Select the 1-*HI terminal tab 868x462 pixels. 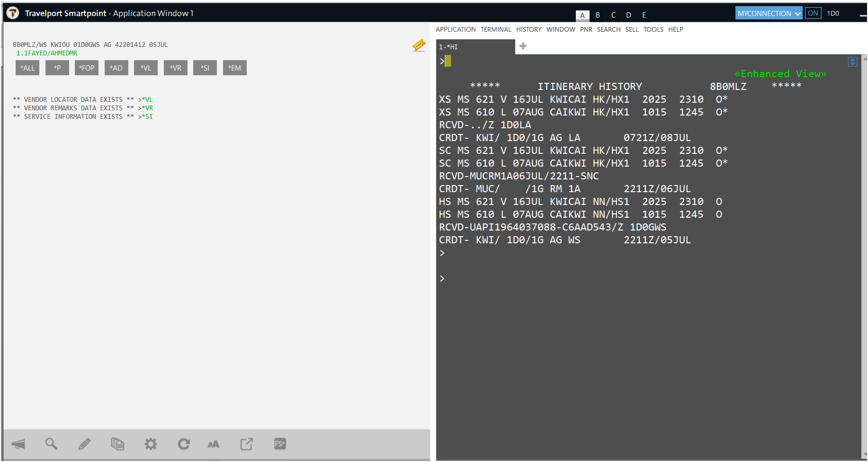tap(475, 47)
